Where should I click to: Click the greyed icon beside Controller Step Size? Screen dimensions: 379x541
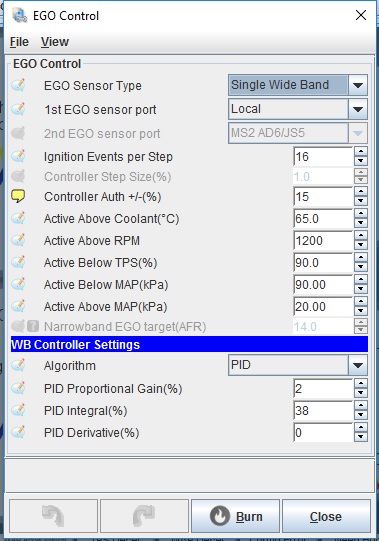(18, 176)
